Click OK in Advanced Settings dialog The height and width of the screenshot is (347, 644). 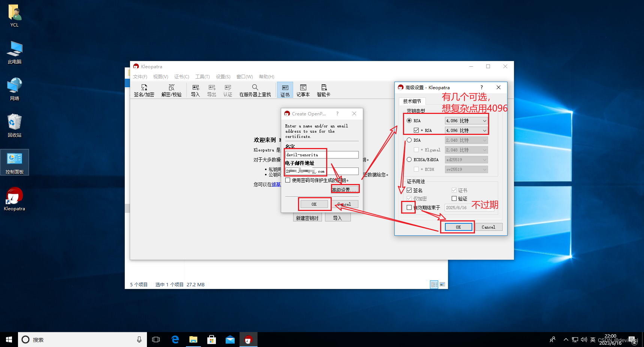click(x=458, y=227)
